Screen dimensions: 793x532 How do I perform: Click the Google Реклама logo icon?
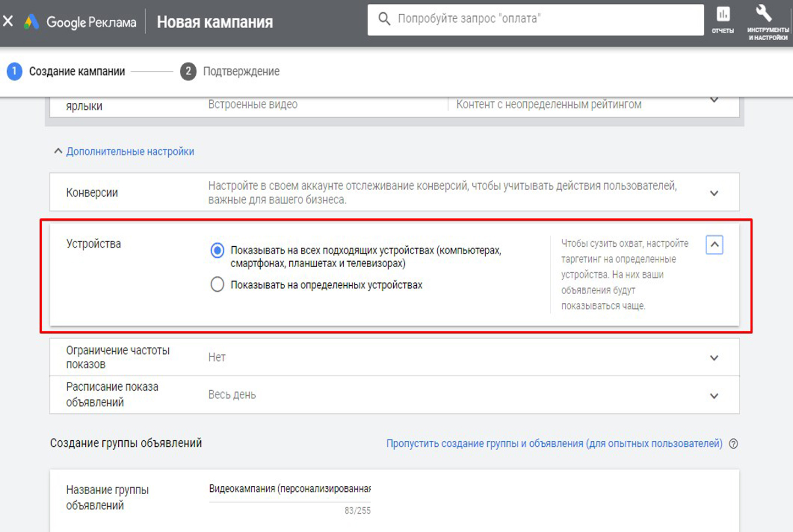31,22
